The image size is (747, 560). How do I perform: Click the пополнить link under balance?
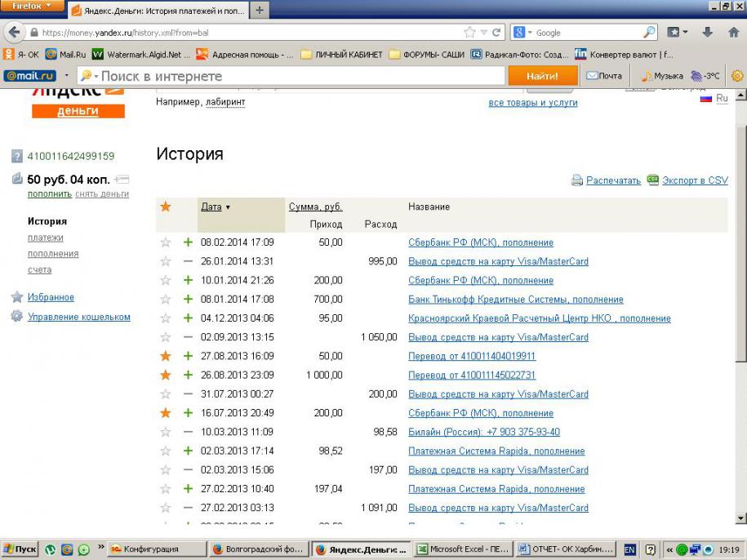(x=50, y=193)
